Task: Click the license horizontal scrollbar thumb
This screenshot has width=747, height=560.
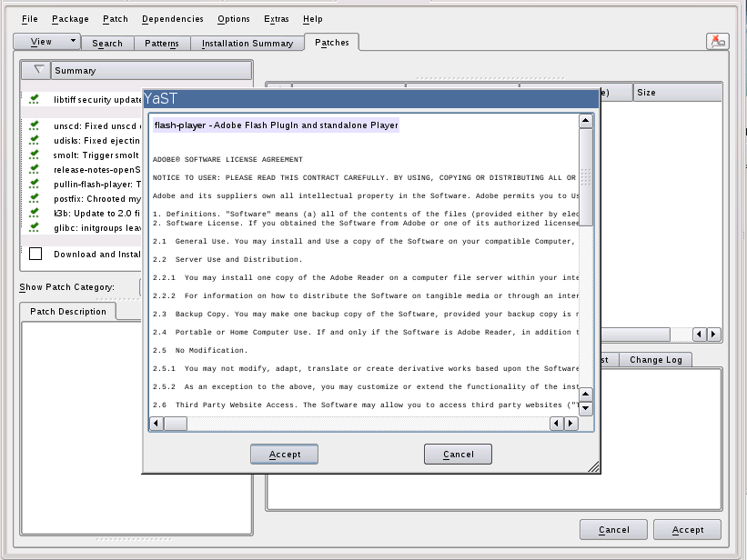Action: [x=176, y=423]
